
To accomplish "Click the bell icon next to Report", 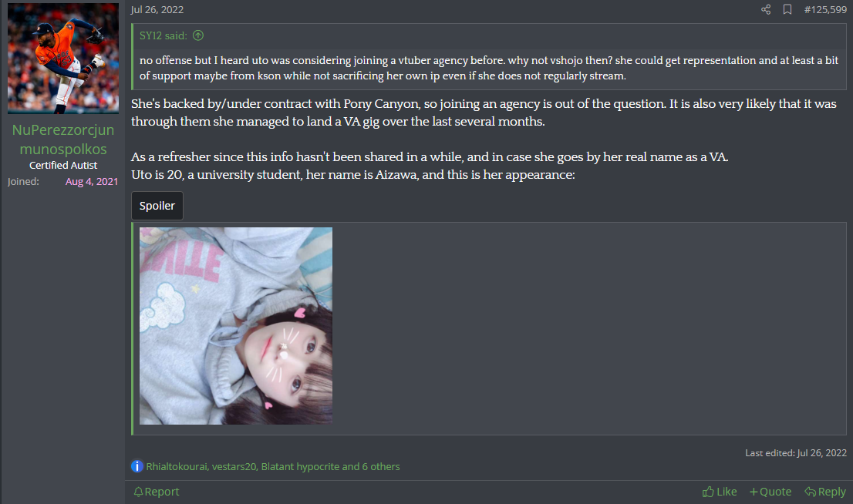I will pyautogui.click(x=138, y=492).
